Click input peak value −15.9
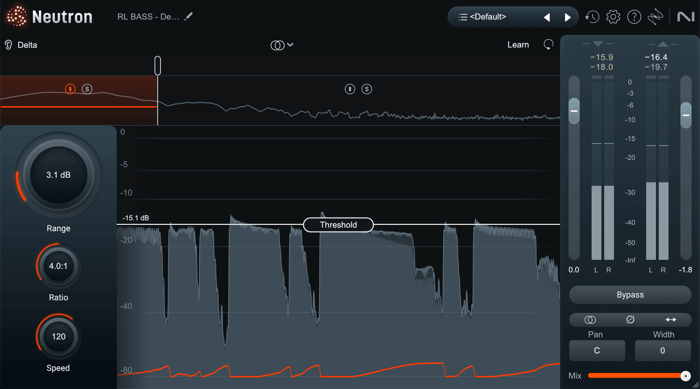700x389 pixels. coord(601,57)
